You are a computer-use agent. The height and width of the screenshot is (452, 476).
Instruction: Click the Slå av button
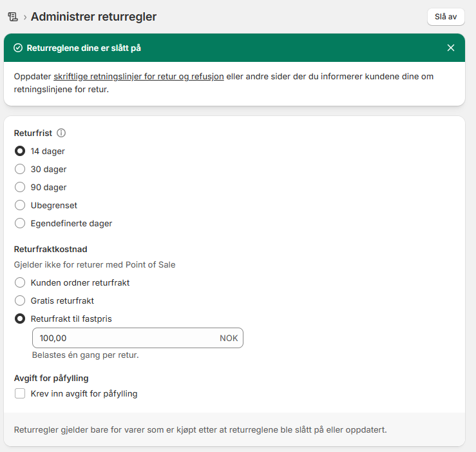(445, 17)
